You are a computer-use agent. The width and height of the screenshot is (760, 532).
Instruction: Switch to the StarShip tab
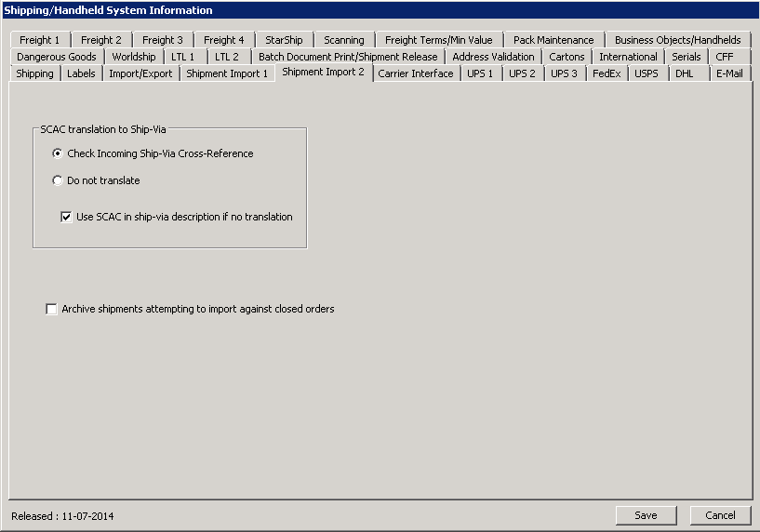coord(284,40)
